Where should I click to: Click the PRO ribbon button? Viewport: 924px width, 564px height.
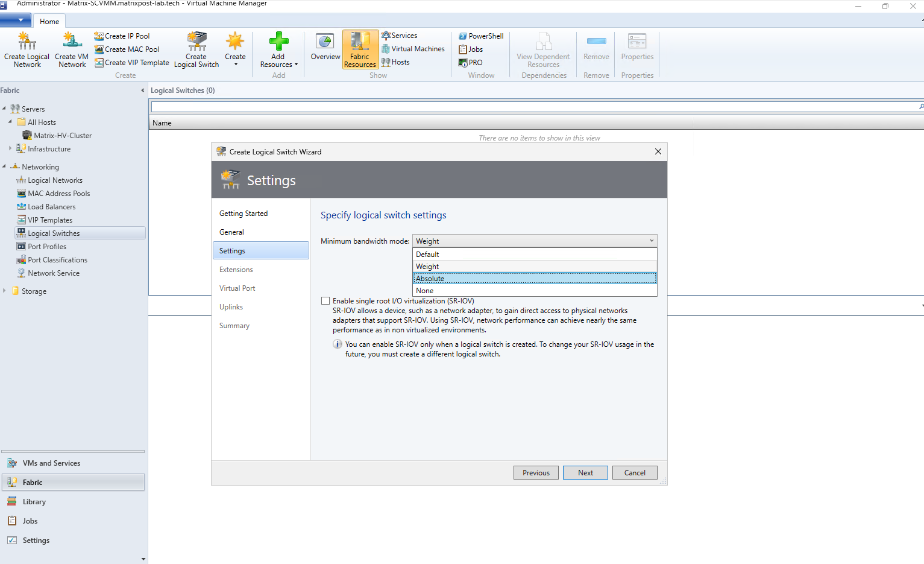click(471, 63)
